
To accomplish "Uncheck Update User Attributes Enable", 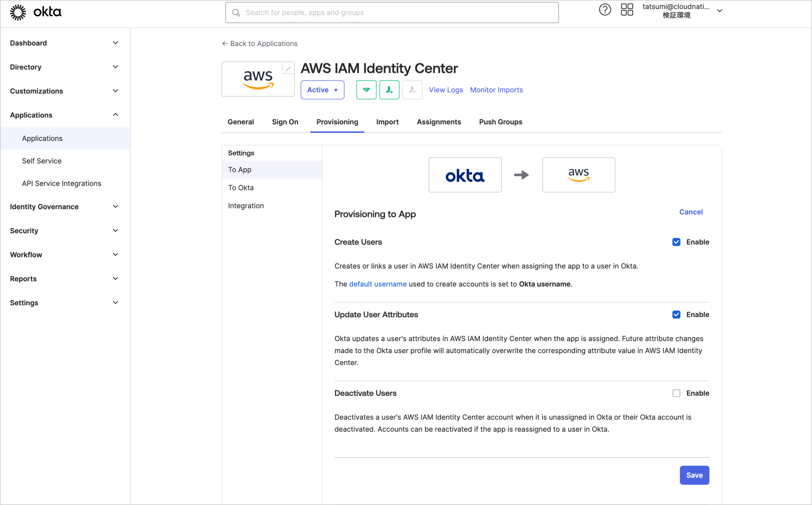I will tap(676, 314).
